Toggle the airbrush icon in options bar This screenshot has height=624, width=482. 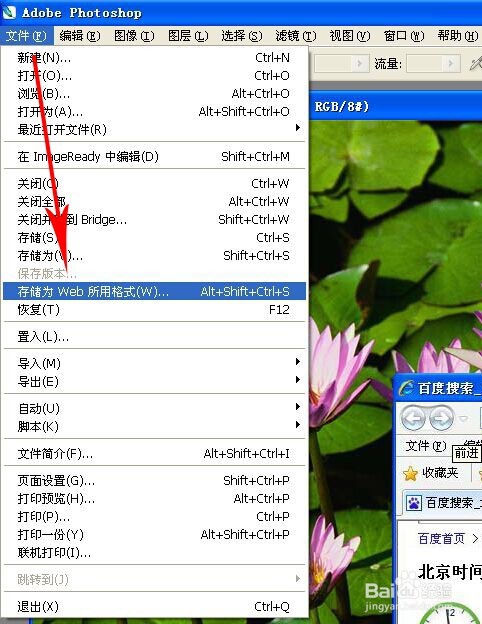click(x=476, y=64)
